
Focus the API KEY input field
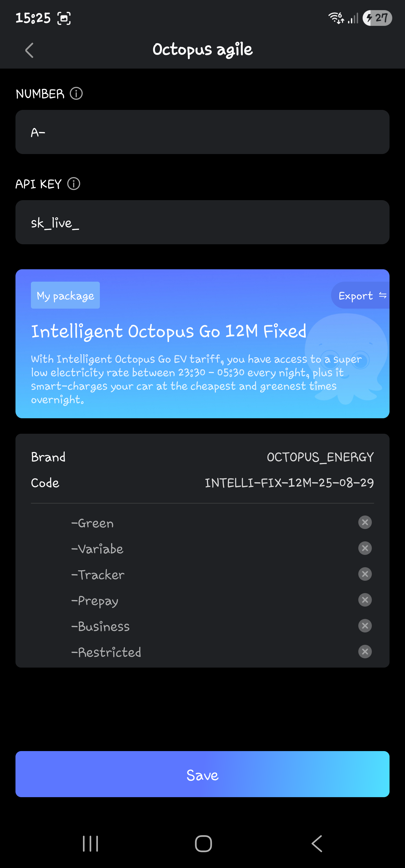point(202,222)
